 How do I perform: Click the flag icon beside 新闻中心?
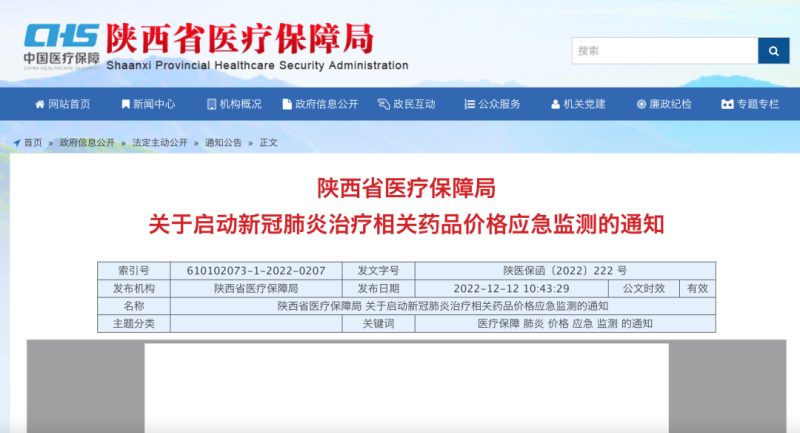[125, 104]
